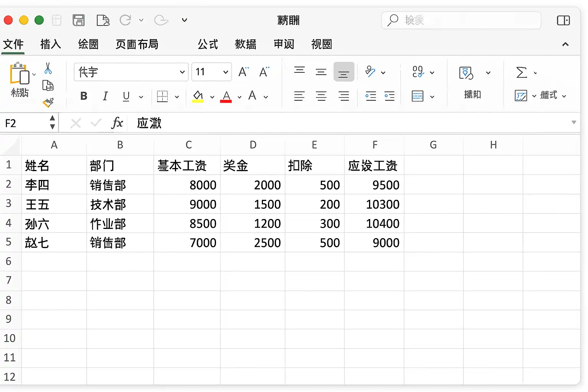Click the Paste clipboard icon

pyautogui.click(x=19, y=73)
